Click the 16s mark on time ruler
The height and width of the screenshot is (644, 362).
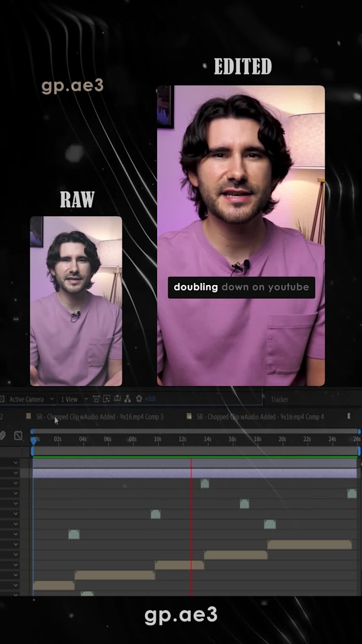[232, 439]
